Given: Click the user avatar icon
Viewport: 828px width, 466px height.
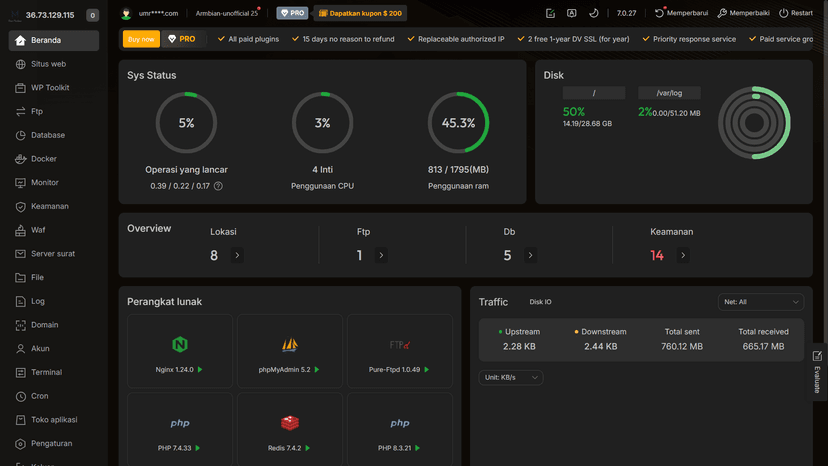Looking at the screenshot, I should pyautogui.click(x=126, y=14).
